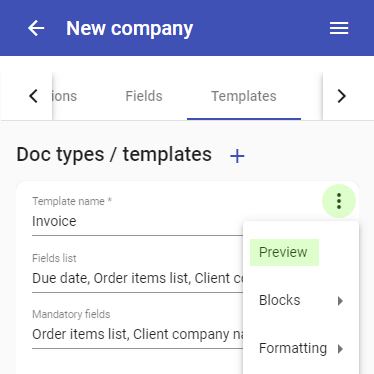The image size is (374, 374).
Task: Open the hamburger menu
Action: point(339,28)
